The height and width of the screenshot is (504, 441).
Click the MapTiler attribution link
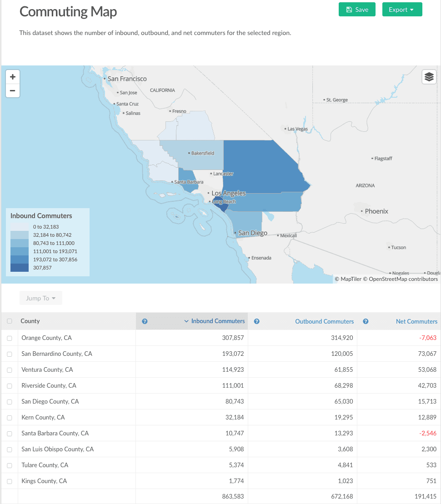pos(351,279)
